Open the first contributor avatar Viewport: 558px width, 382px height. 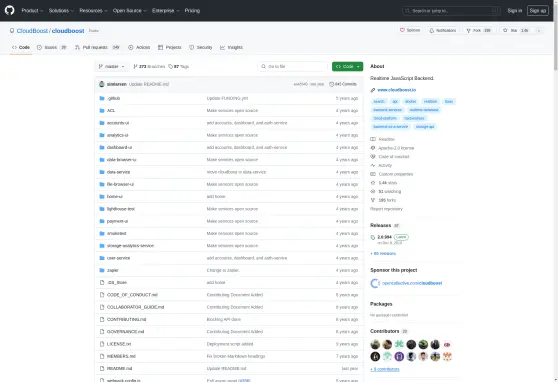tap(375, 344)
